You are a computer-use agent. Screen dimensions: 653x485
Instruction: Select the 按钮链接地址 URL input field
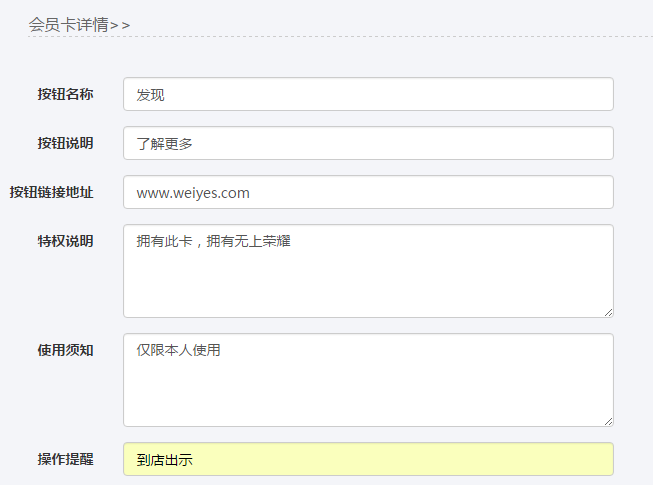[368, 192]
